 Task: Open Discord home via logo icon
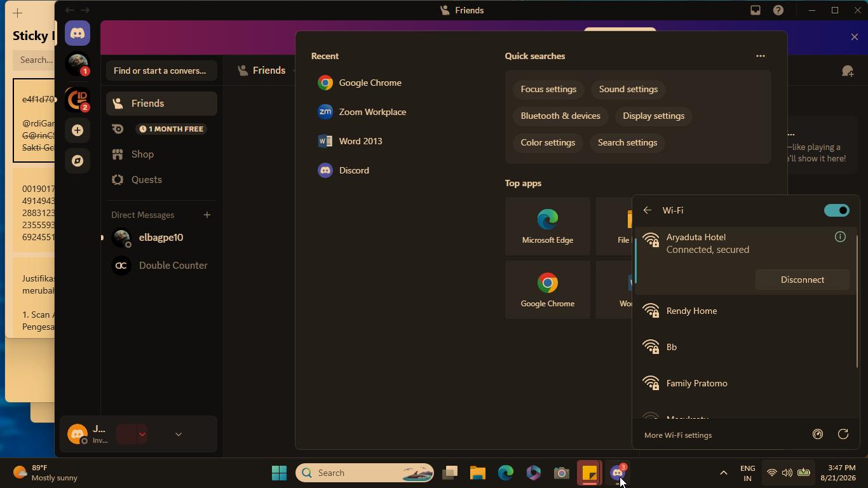78,33
